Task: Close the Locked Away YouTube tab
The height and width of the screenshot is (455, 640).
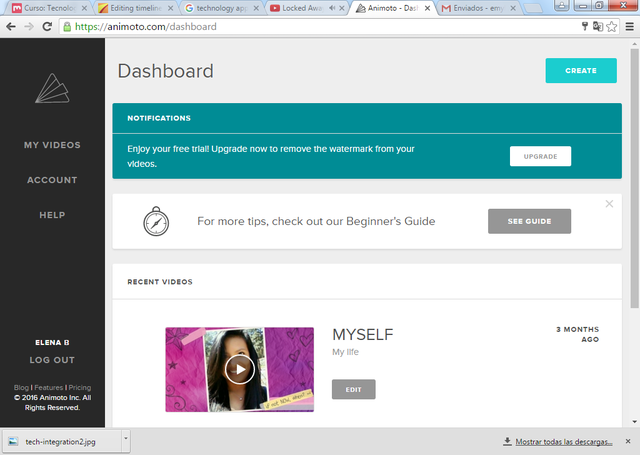Action: coord(342,8)
